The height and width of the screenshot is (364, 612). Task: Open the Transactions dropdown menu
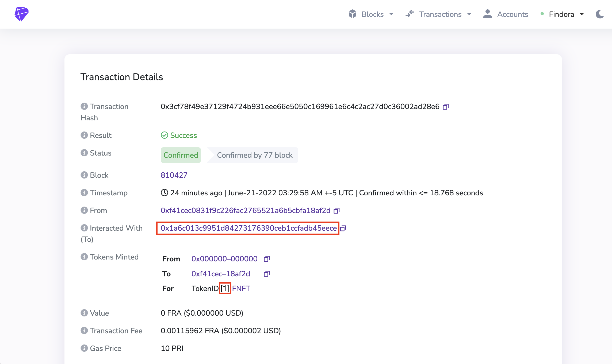pos(438,14)
